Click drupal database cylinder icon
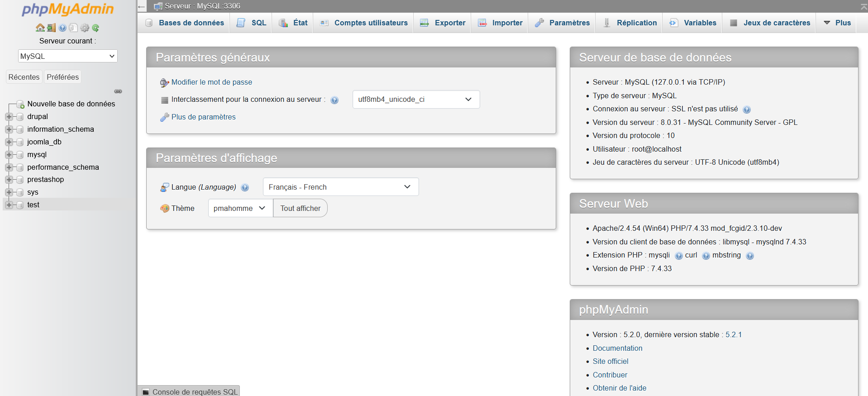The height and width of the screenshot is (396, 868). coord(20,117)
